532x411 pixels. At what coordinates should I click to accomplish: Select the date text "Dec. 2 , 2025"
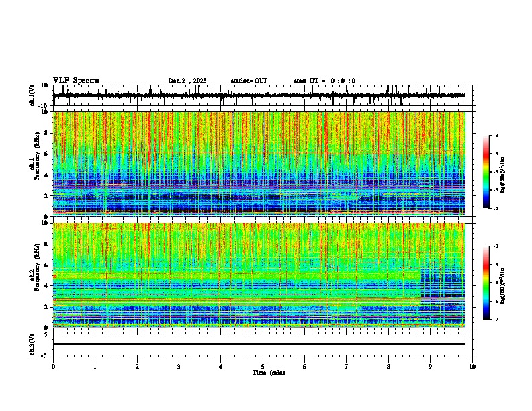tap(187, 81)
